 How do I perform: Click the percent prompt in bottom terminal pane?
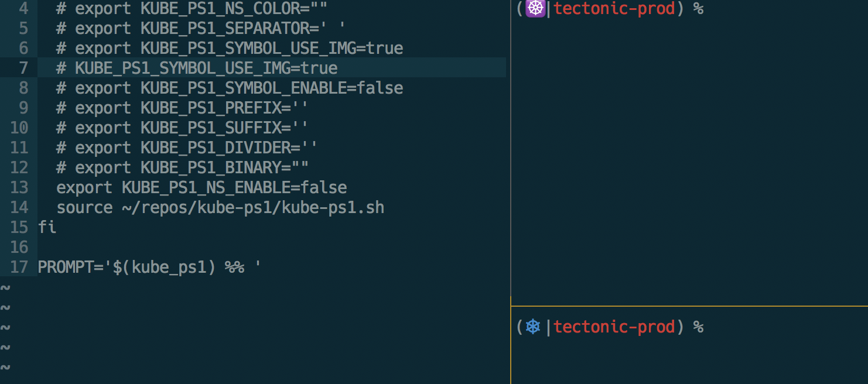698,327
